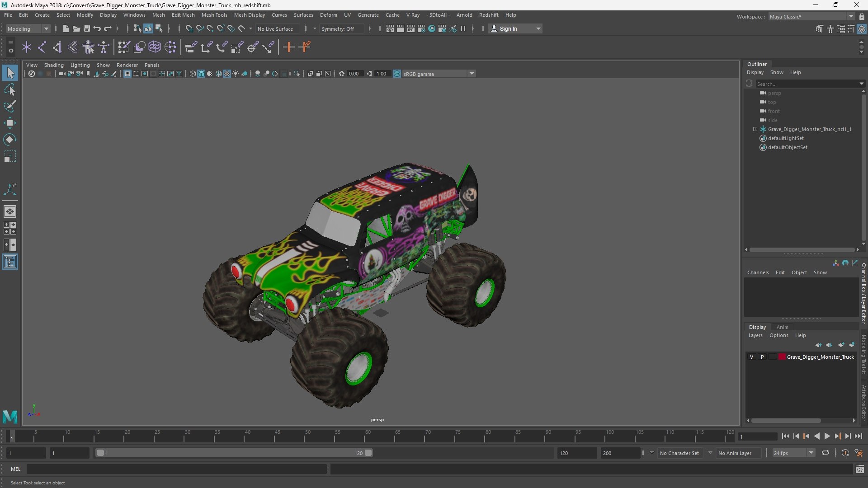Screen dimensions: 868x488
Task: Activate the Paint selection tool
Action: (x=10, y=106)
